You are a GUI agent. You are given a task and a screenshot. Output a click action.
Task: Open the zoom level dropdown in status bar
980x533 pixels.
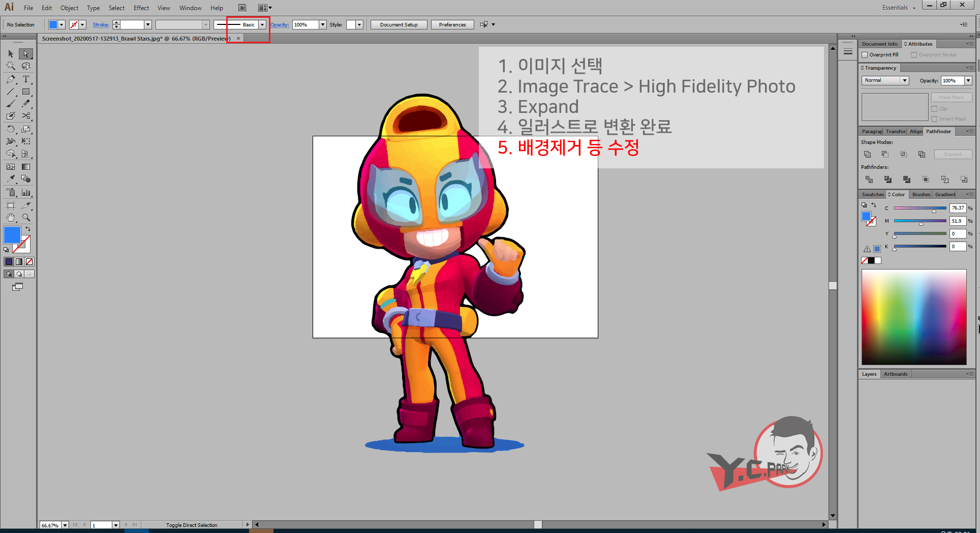[65, 525]
